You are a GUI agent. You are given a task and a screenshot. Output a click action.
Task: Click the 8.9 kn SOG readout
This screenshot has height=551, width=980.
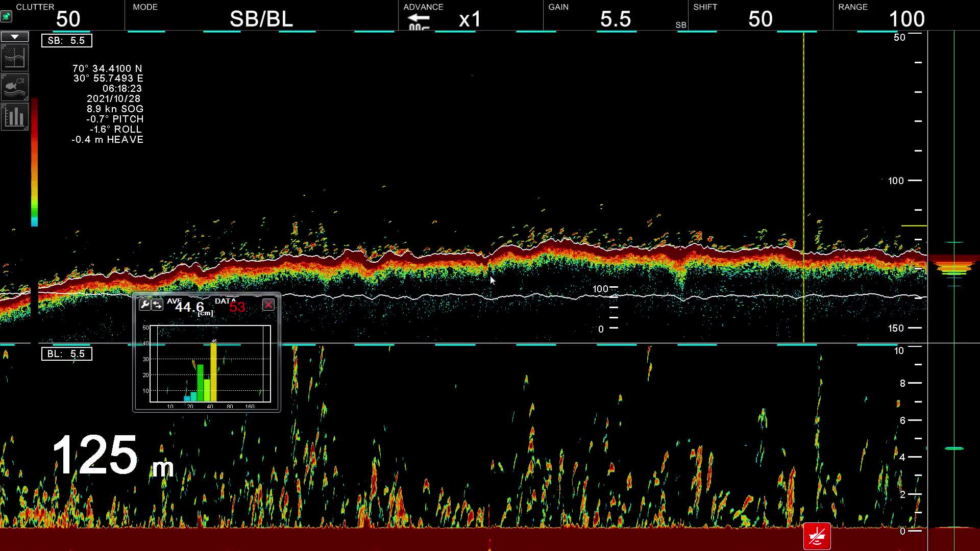pyautogui.click(x=115, y=109)
